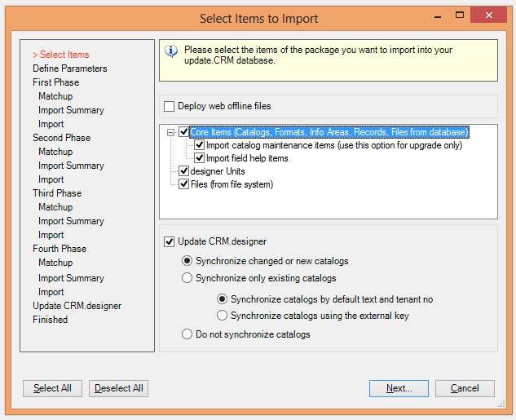The height and width of the screenshot is (420, 516).
Task: Select Synchronize catalogs using the external key
Action: 222,316
